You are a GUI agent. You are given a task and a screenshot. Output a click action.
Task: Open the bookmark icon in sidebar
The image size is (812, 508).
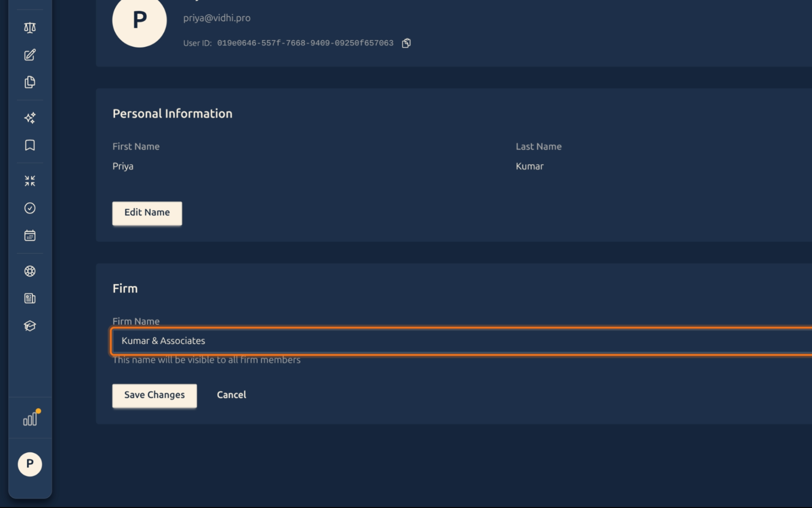(x=30, y=145)
